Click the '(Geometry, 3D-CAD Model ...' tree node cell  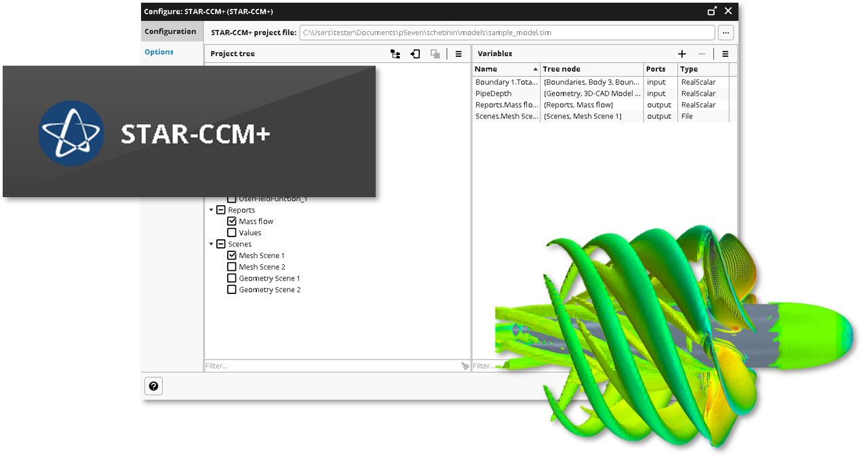(592, 93)
